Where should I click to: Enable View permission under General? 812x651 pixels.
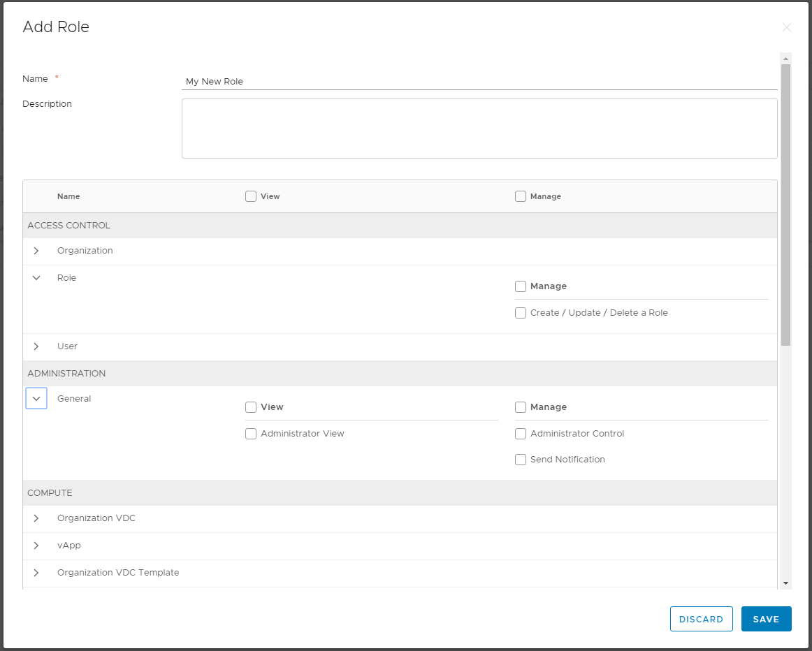point(251,407)
